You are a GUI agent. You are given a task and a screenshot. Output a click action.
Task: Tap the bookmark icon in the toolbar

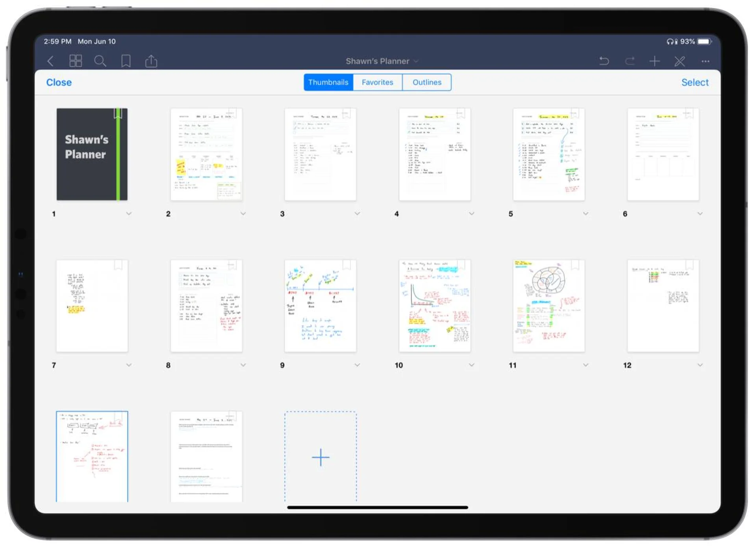[126, 61]
